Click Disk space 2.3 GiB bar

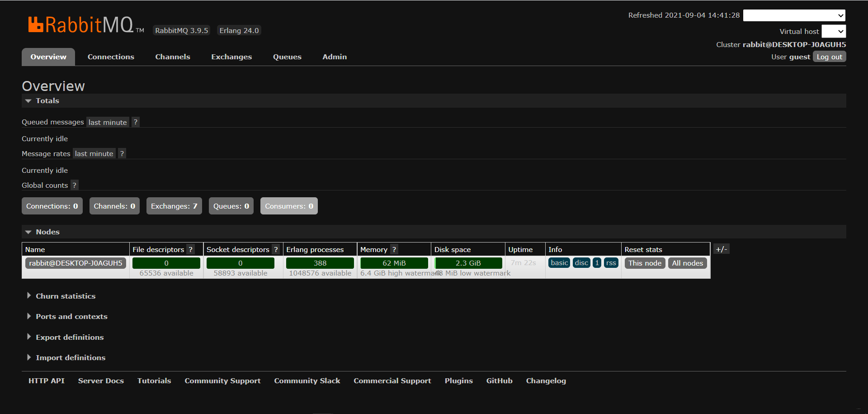click(468, 263)
